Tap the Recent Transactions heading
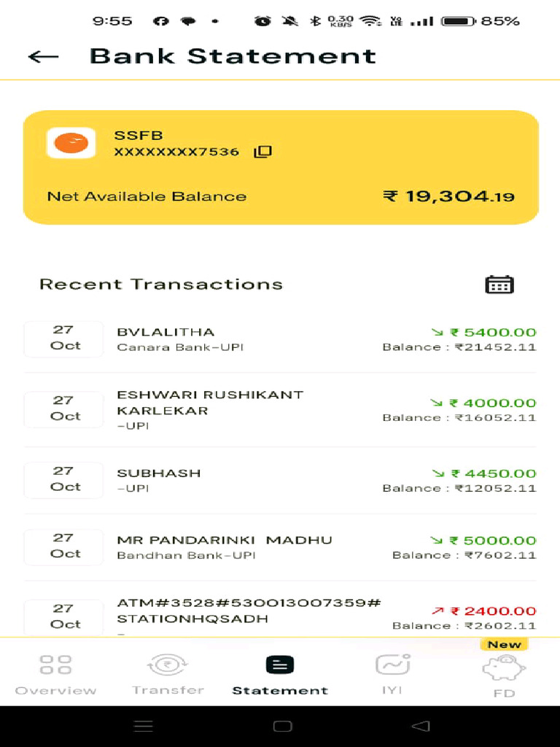This screenshot has width=560, height=747. coord(161,285)
